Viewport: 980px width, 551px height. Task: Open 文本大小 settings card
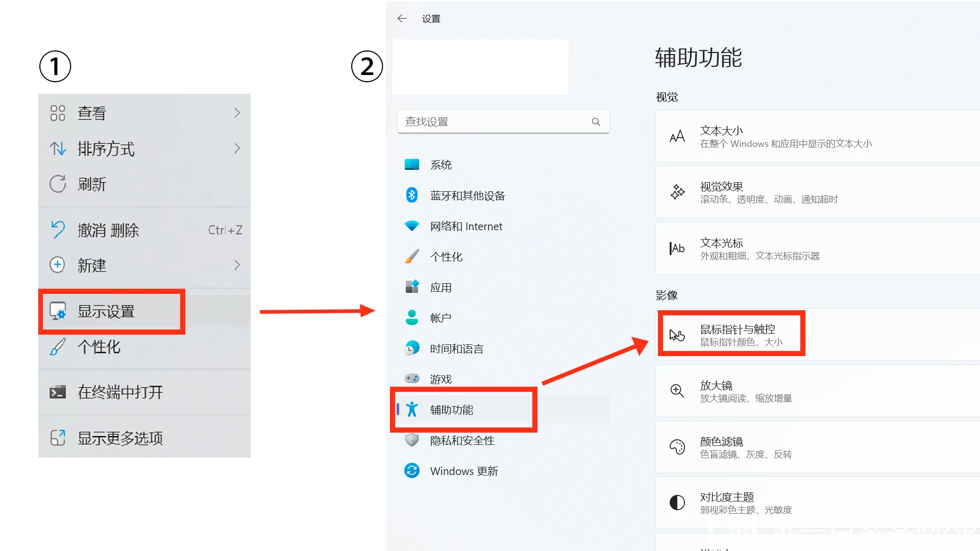(x=817, y=137)
